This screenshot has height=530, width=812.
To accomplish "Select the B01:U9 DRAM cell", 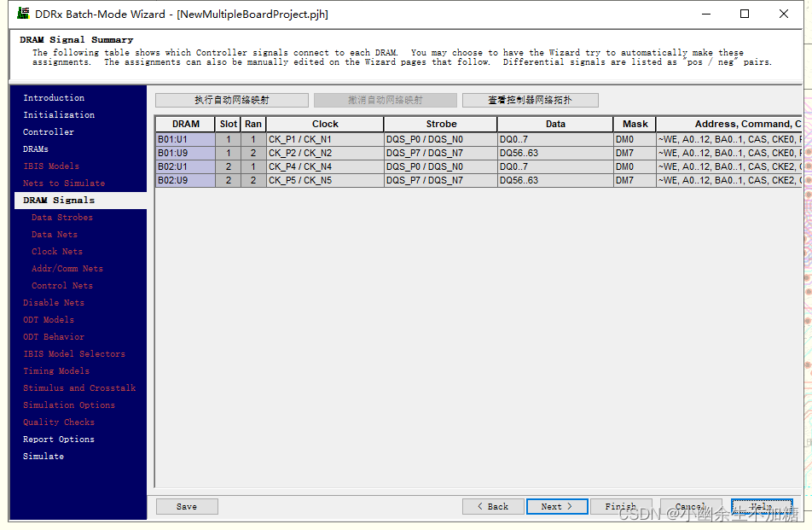I will (x=185, y=154).
